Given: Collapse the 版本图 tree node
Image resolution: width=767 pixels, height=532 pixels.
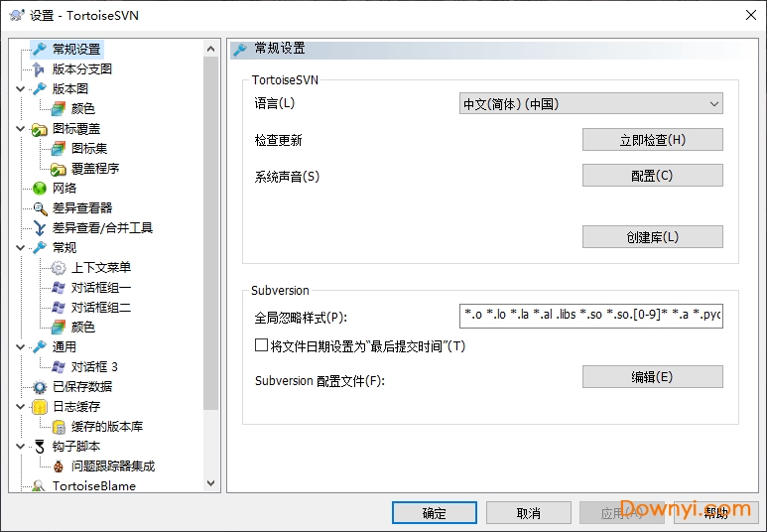Looking at the screenshot, I should 21,89.
